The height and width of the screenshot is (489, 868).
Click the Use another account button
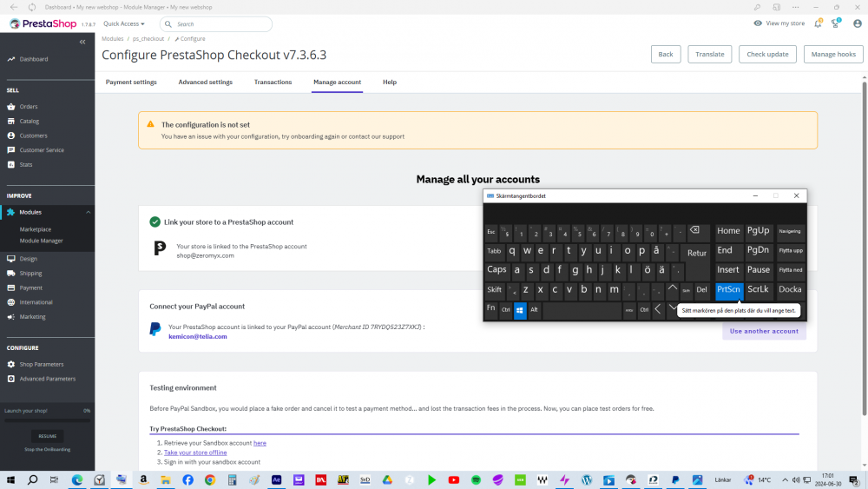[764, 331]
